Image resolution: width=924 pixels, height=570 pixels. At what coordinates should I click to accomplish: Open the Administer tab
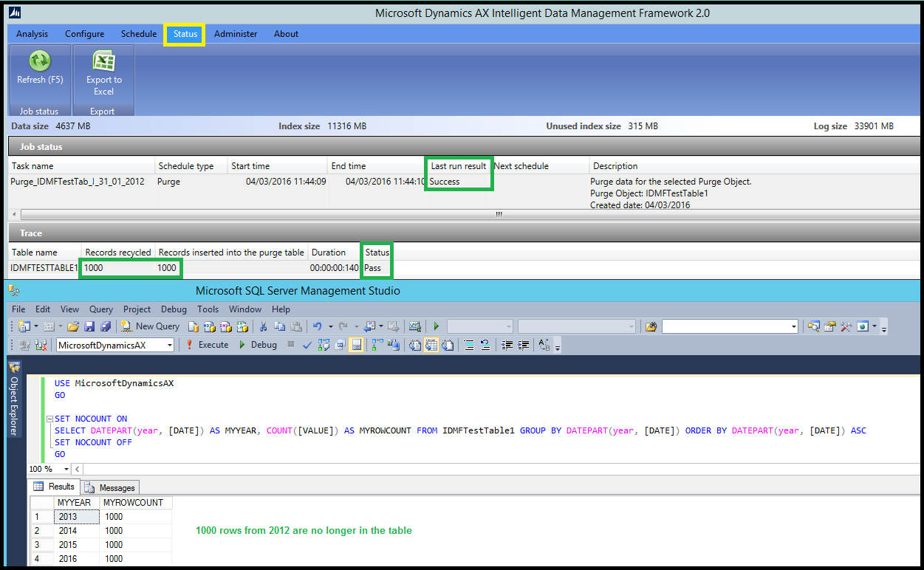236,34
